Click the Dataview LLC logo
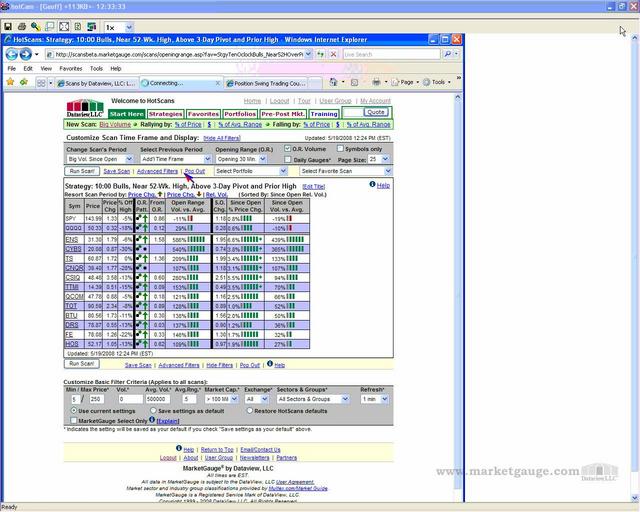 coord(85,109)
